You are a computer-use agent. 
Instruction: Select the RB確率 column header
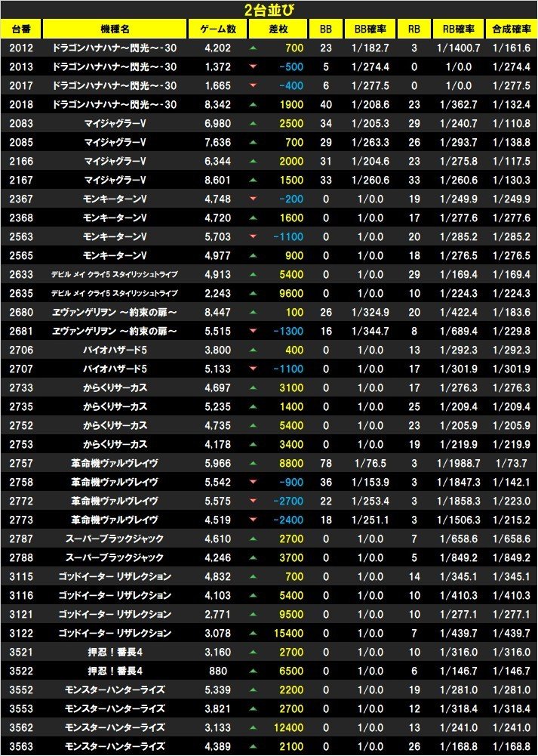click(459, 29)
